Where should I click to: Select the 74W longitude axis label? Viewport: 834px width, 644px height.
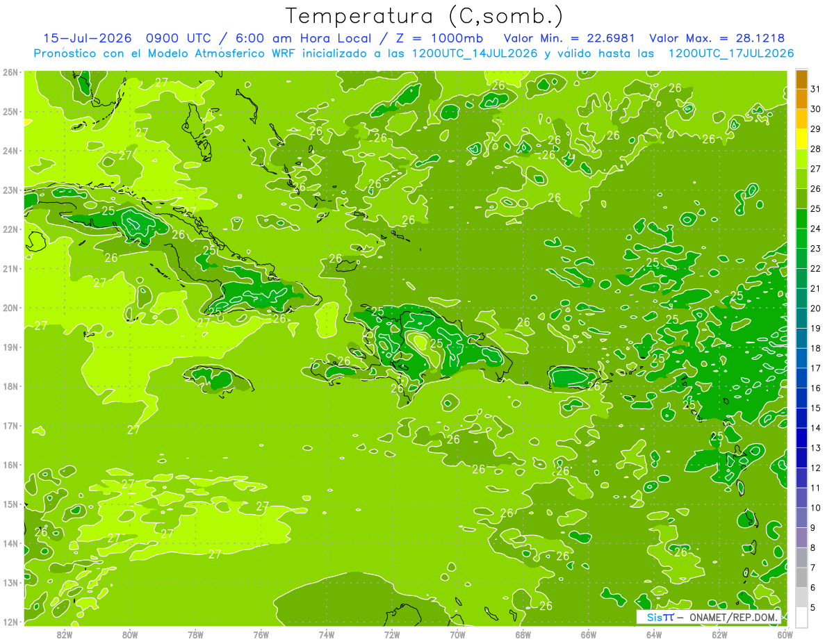[x=327, y=634]
